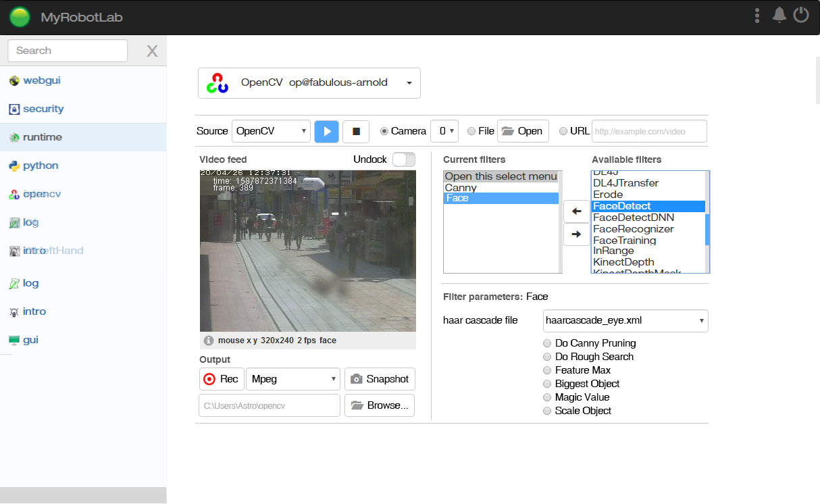Click the power shutdown icon

[x=801, y=15]
